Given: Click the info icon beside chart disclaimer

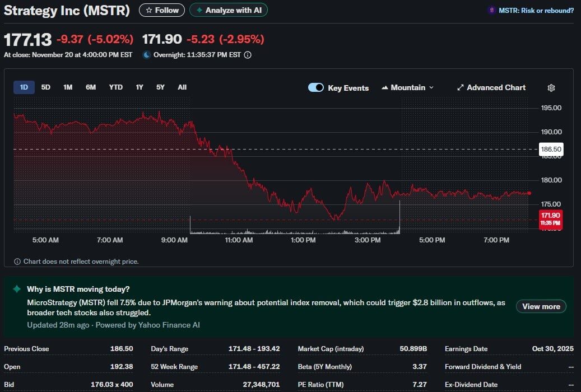Looking at the screenshot, I should (17, 262).
